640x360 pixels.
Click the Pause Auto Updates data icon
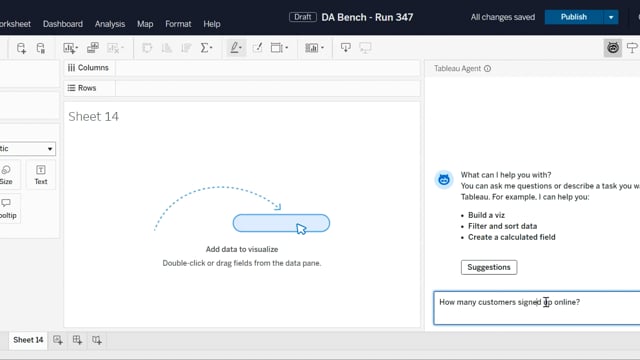pyautogui.click(x=41, y=48)
